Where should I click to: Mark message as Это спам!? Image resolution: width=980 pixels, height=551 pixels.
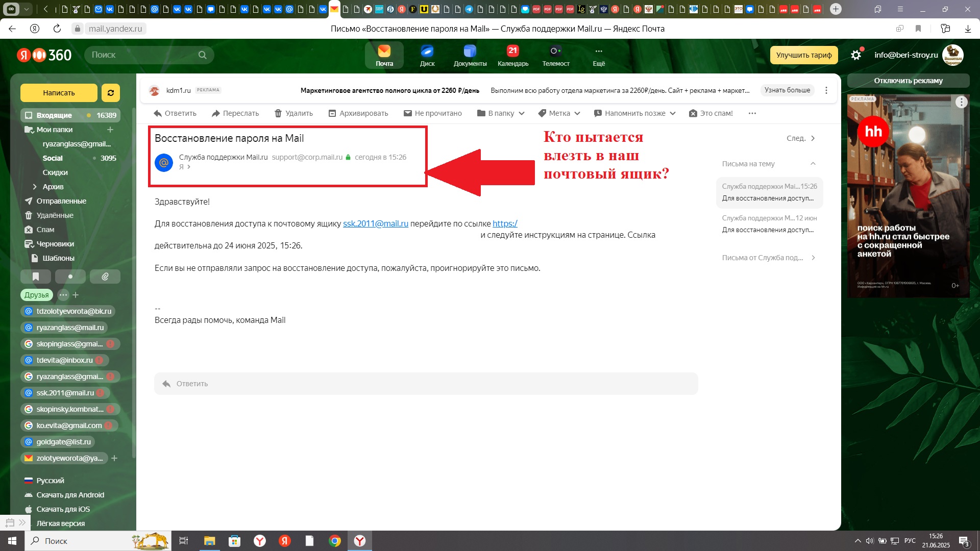(x=710, y=113)
